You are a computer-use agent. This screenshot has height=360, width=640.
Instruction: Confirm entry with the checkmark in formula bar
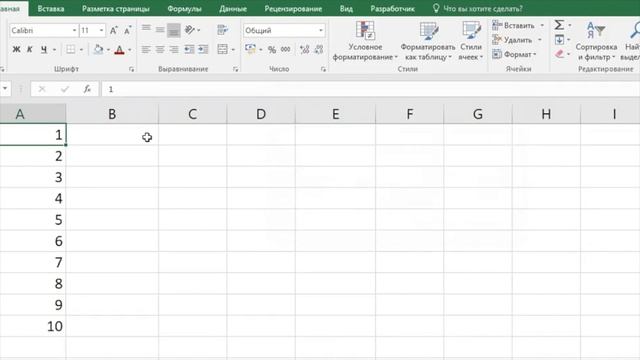[x=64, y=89]
